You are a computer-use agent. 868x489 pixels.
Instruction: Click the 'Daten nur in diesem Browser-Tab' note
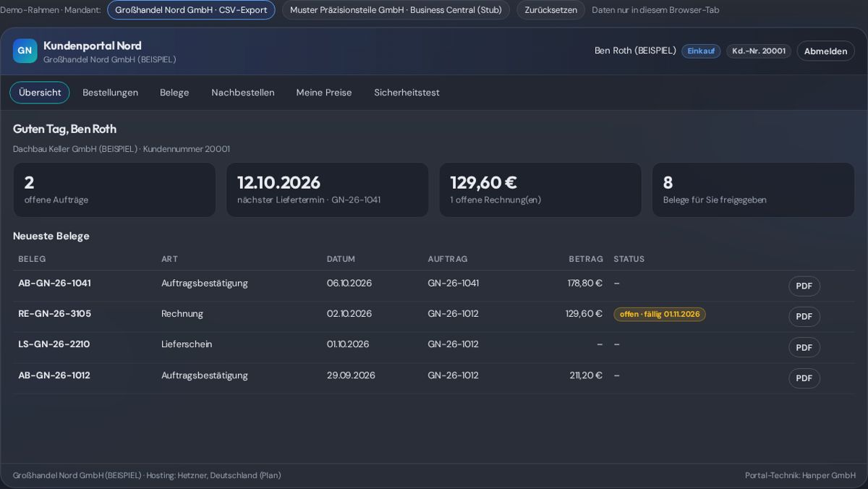(655, 10)
